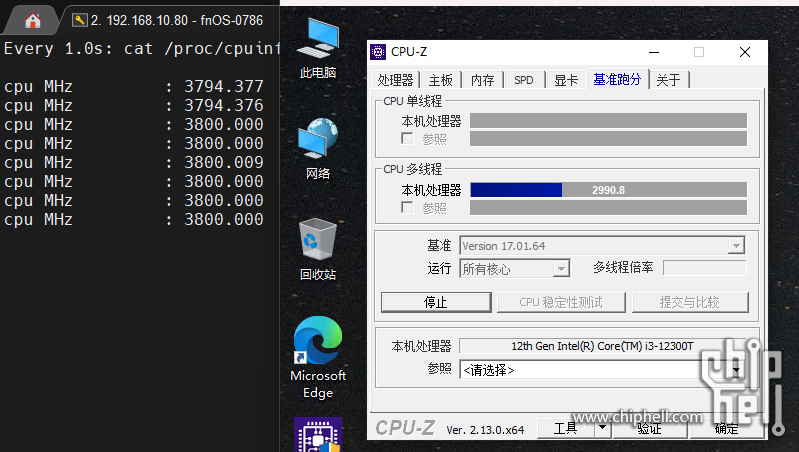Viewport: 799px width, 452px height.
Task: Click the 本机处理器 single-thread score bar
Action: (608, 121)
